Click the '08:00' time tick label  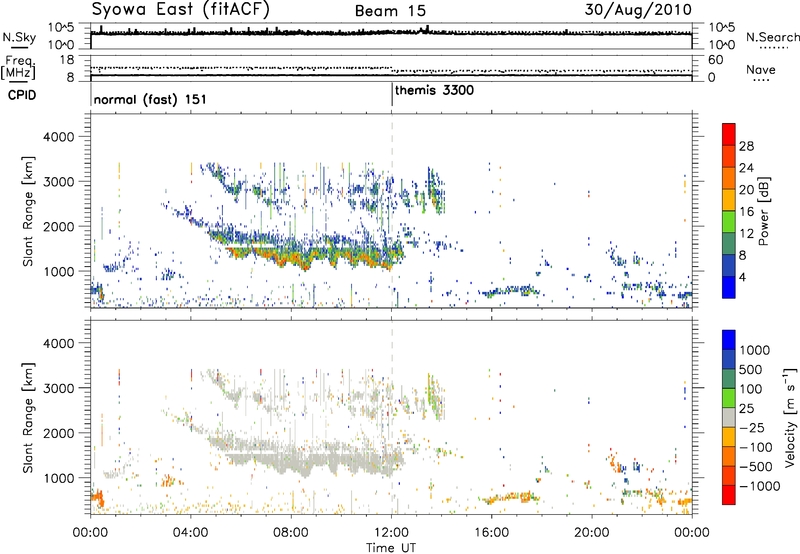(291, 533)
